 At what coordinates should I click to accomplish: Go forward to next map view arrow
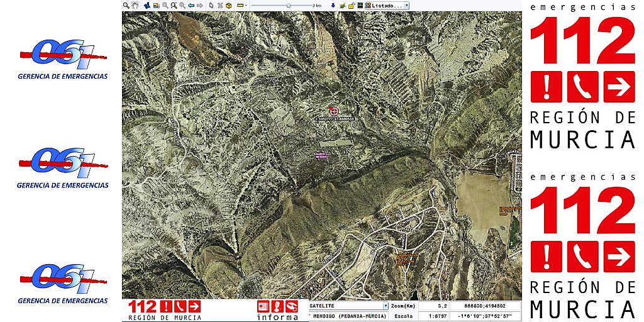200,5
